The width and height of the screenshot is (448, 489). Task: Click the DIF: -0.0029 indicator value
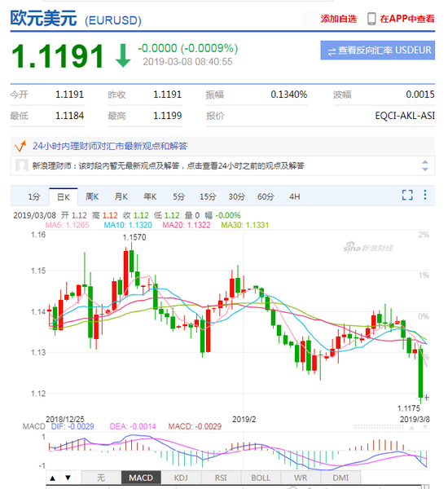tap(72, 426)
